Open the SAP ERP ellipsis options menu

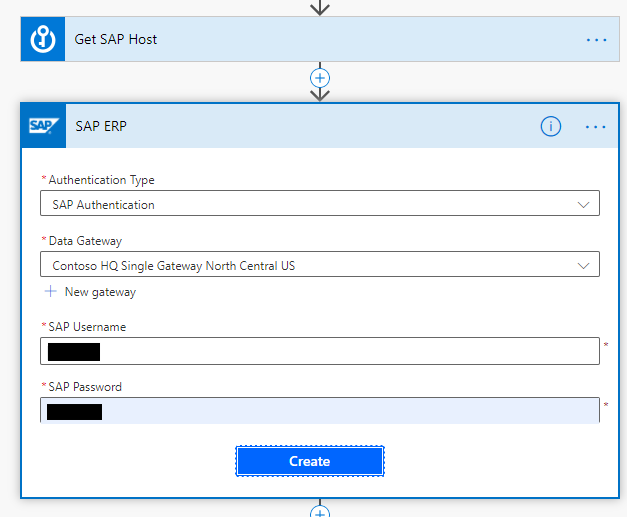coord(596,126)
